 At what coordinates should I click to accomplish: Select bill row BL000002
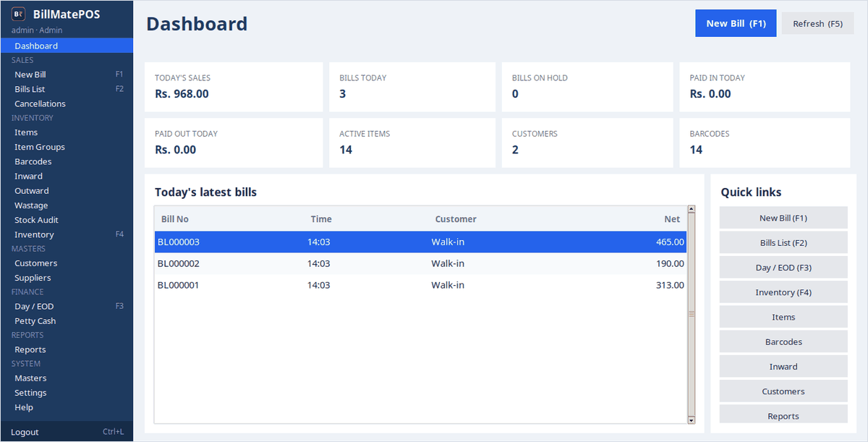(x=420, y=263)
